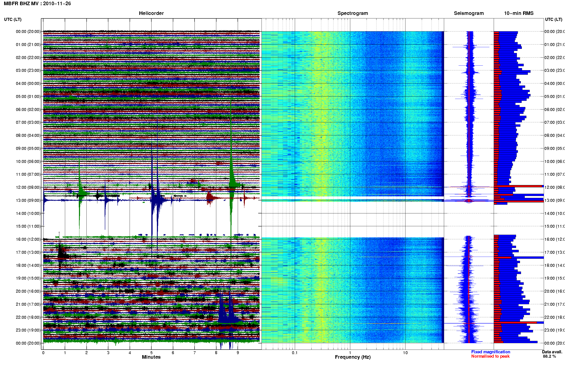This screenshot has width=588, height=368.
Task: Click the left 15:00 (11:00) time label
Action: (28, 226)
